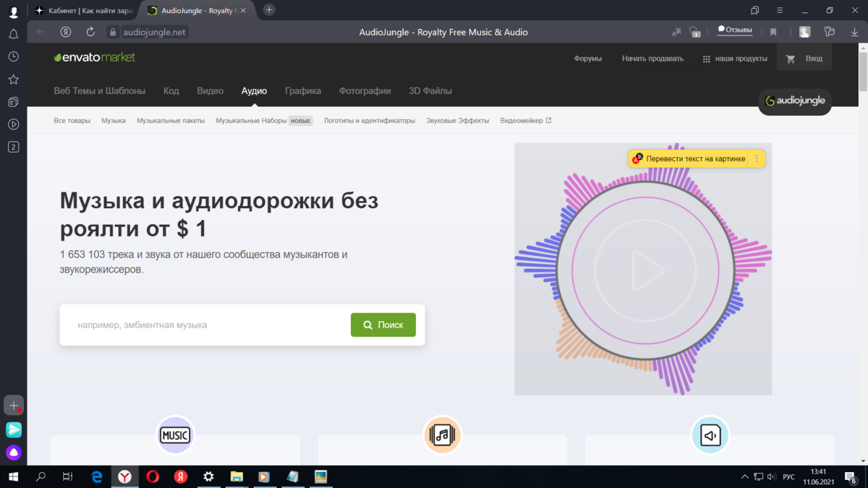
Task: Open notifications bell in browser sidebar
Action: click(x=13, y=34)
